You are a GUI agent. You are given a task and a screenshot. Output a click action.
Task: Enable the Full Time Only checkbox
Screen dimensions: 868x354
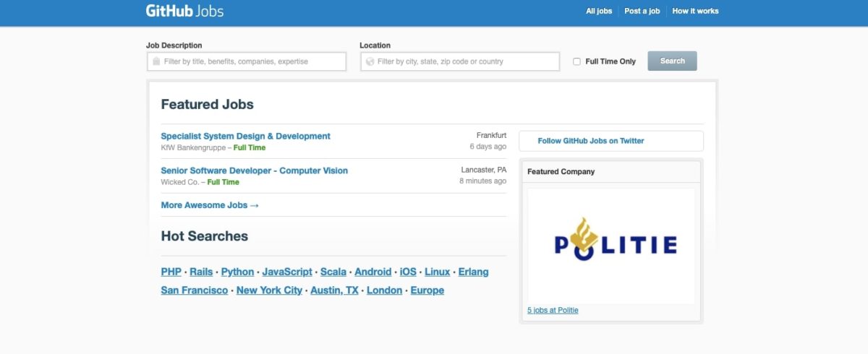pos(576,61)
